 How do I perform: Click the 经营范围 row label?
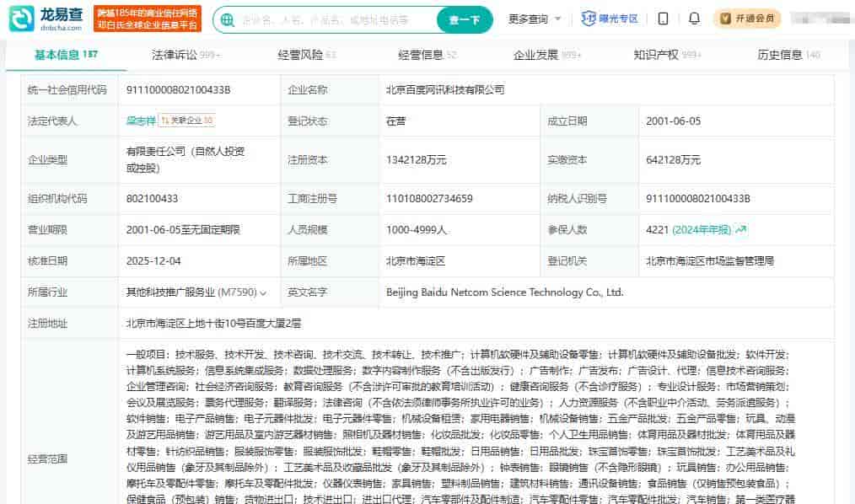tap(47, 459)
